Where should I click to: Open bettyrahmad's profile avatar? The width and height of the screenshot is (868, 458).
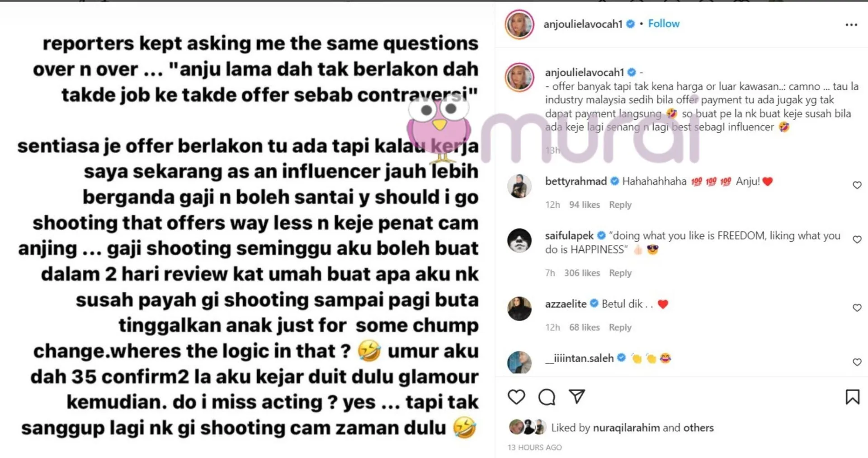click(x=519, y=185)
